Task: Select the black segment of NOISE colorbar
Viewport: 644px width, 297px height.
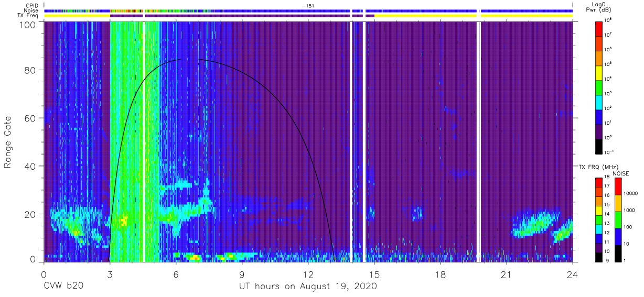Action: coord(617,252)
